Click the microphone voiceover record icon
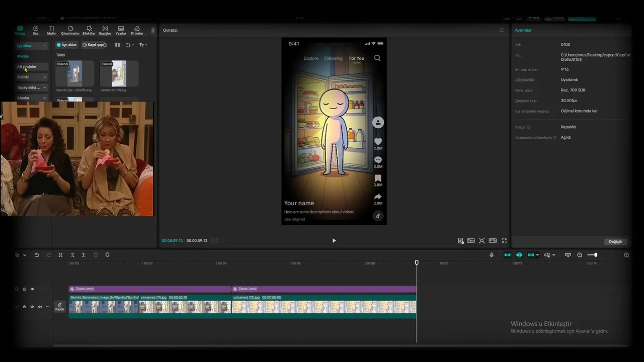This screenshot has height=362, width=644. pos(492,255)
